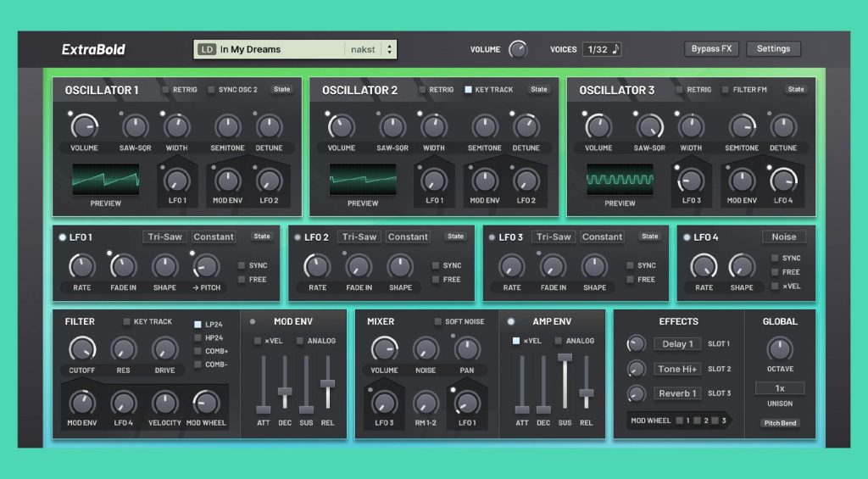Open LFO 1 Tri-Saw waveform dropdown
The image size is (868, 479).
164,237
